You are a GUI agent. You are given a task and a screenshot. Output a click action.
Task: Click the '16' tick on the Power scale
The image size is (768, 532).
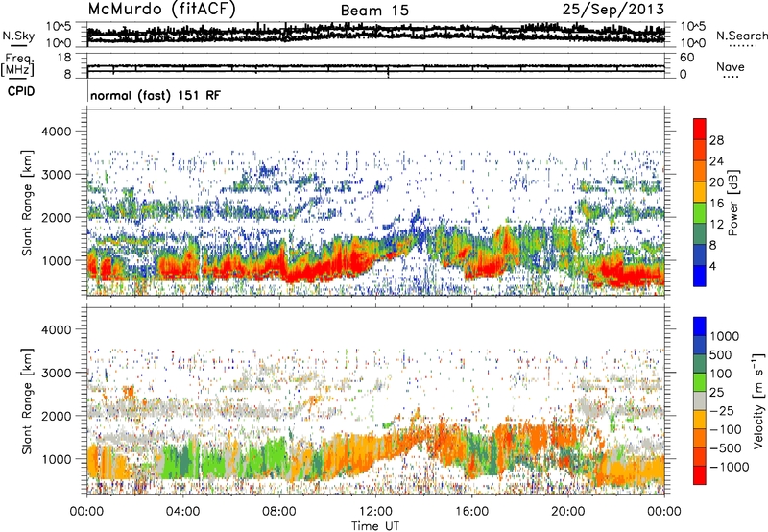pyautogui.click(x=716, y=204)
